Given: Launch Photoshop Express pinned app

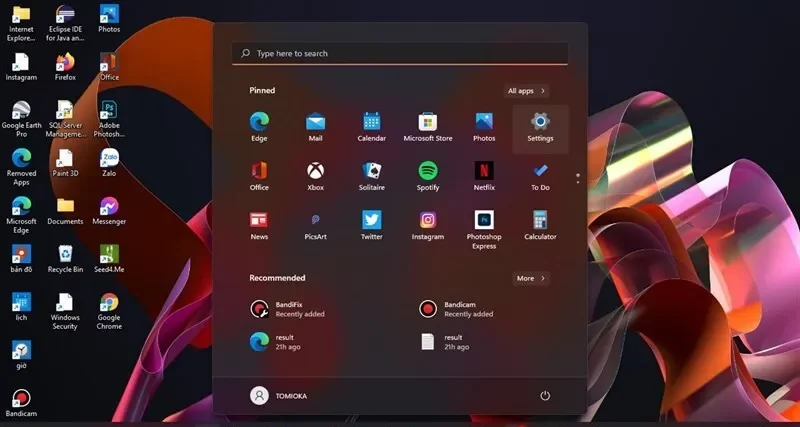Looking at the screenshot, I should coord(484,230).
